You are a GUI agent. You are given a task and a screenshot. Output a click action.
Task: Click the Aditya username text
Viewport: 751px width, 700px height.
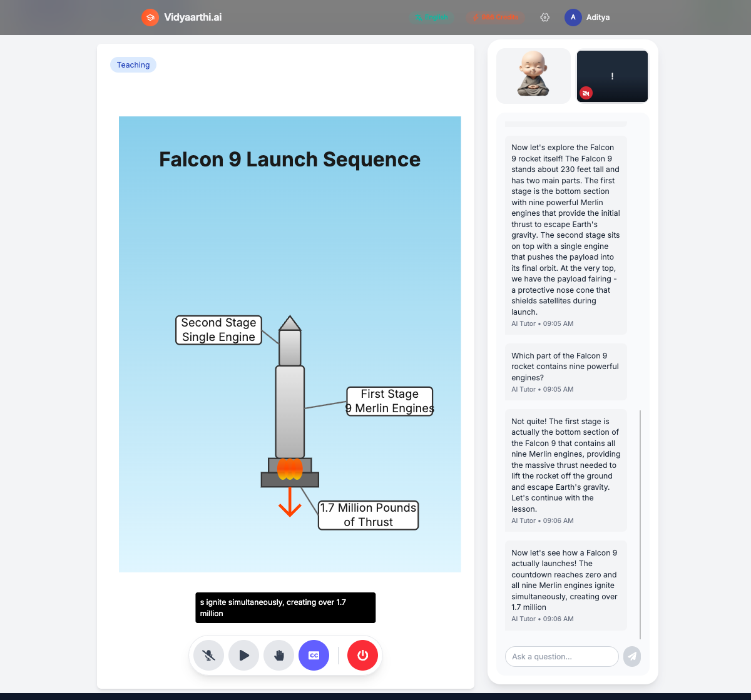(598, 18)
